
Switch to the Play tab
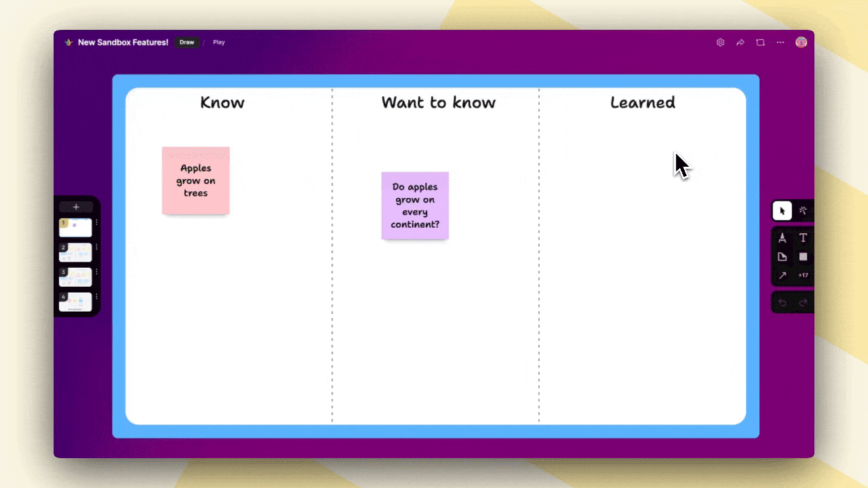pyautogui.click(x=218, y=42)
